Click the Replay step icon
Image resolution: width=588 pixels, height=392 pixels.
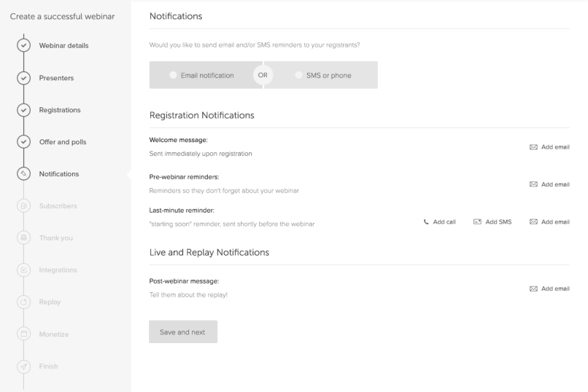click(x=23, y=302)
